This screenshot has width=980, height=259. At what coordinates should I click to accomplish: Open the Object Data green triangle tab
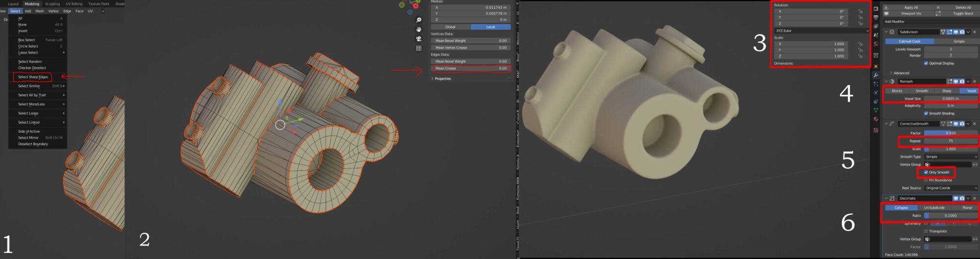point(876,110)
